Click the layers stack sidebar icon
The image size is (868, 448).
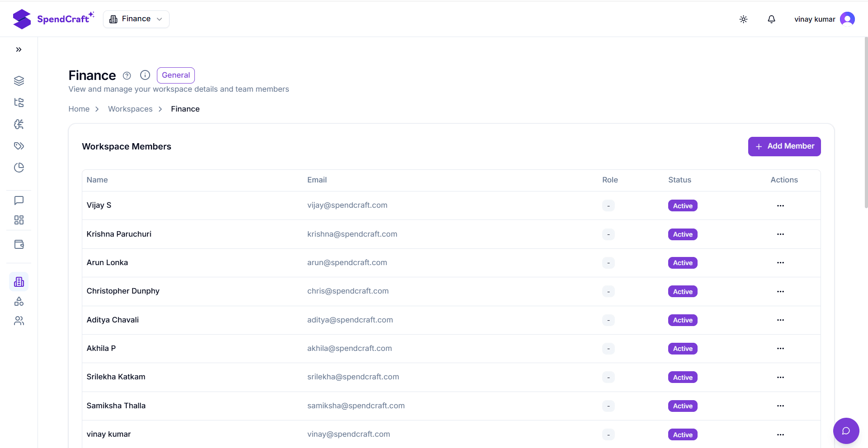(19, 81)
